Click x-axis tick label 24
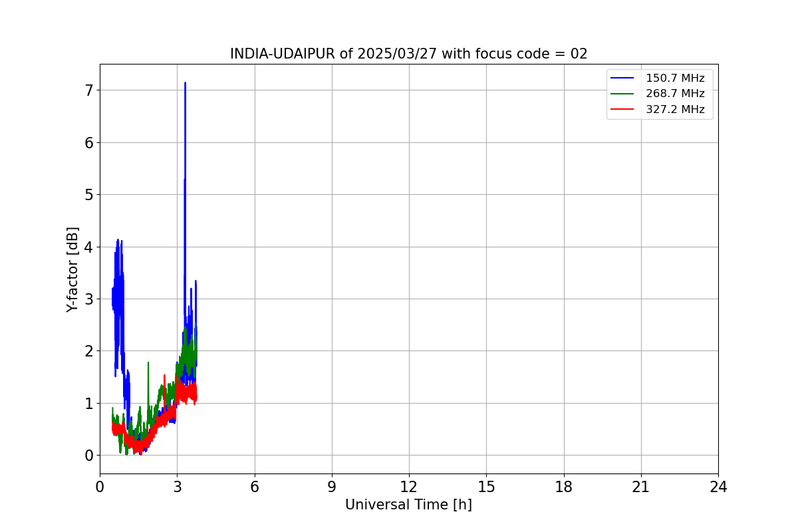This screenshot has width=798, height=532. [718, 487]
